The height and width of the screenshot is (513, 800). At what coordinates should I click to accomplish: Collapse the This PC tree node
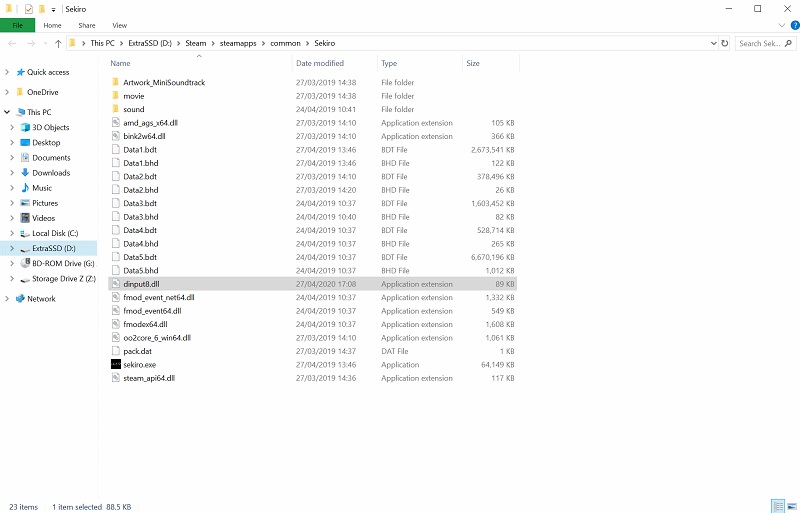9,112
